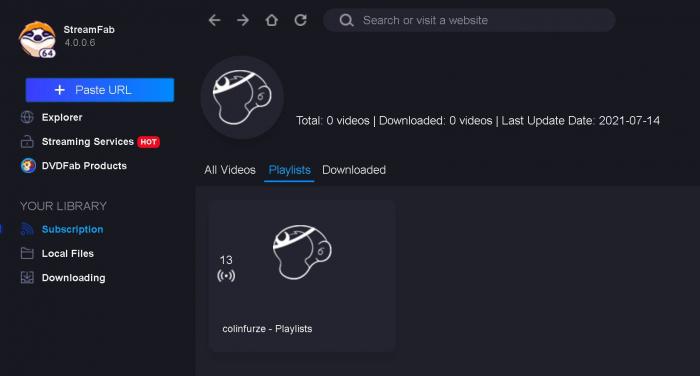The width and height of the screenshot is (700, 376).
Task: Click the Downloaded: 0 videos text
Action: pos(435,121)
